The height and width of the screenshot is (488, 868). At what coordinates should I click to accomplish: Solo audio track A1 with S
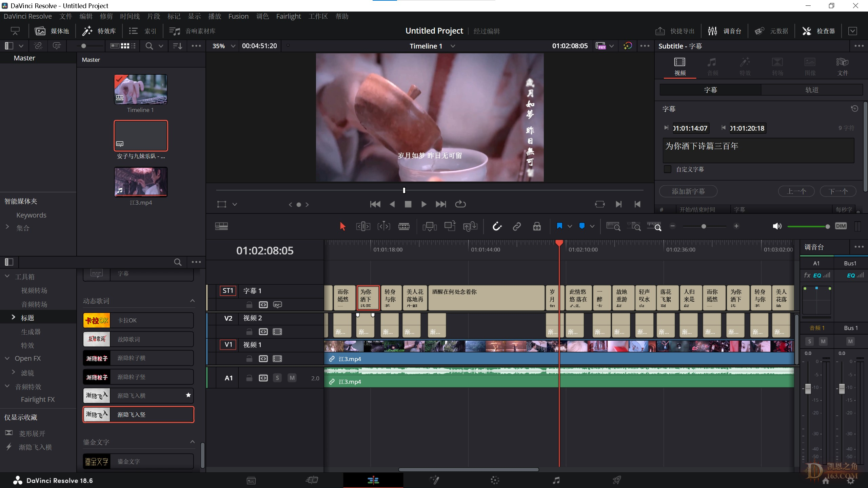(x=277, y=378)
